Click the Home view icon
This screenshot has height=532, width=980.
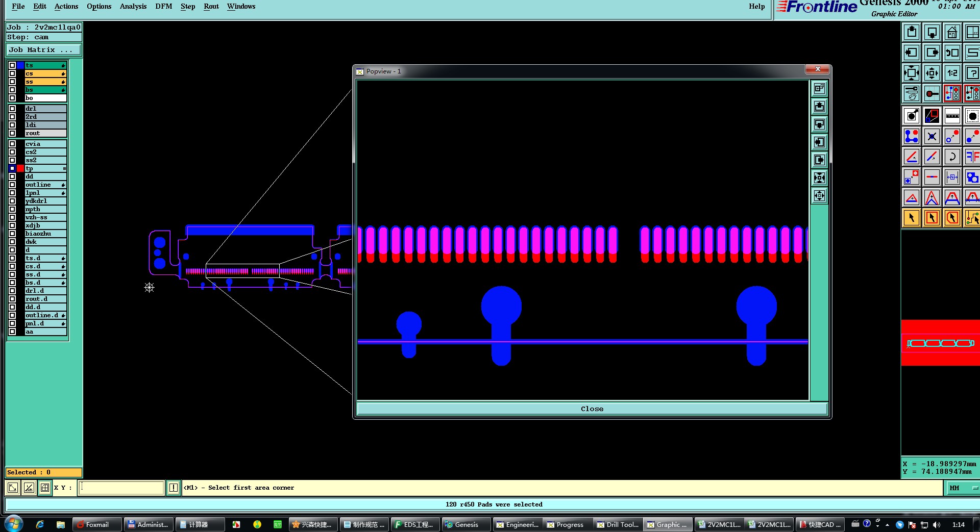(952, 32)
